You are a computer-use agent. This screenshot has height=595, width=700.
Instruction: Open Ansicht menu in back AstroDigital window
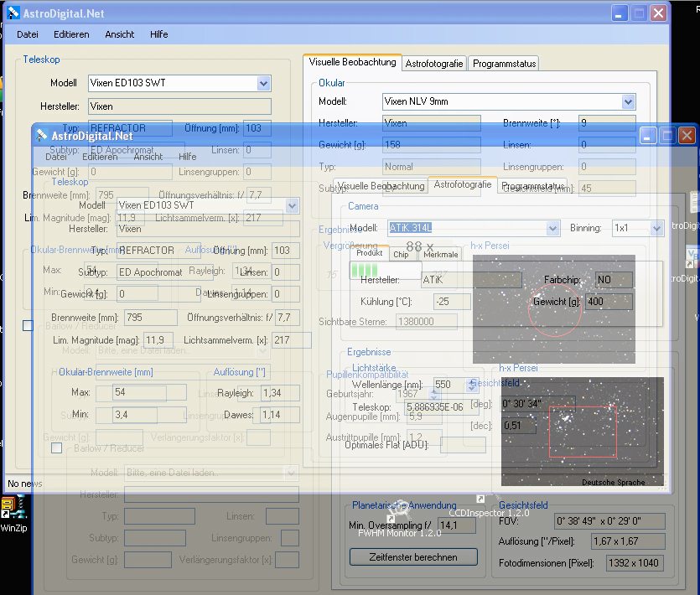click(120, 34)
